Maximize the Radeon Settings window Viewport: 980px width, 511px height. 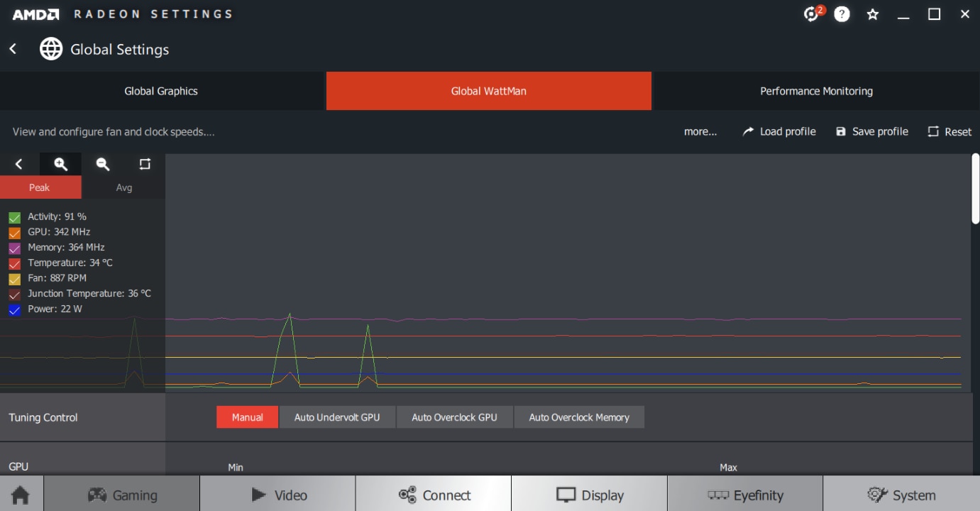coord(935,14)
